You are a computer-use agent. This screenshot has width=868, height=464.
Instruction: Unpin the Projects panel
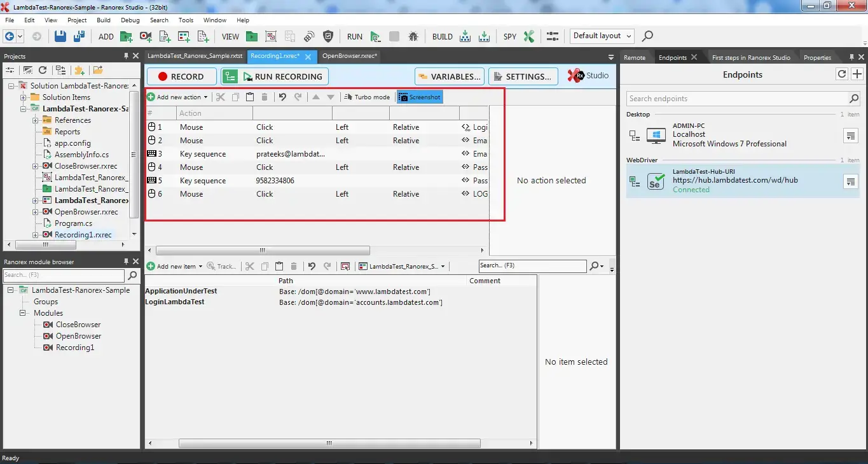click(126, 56)
